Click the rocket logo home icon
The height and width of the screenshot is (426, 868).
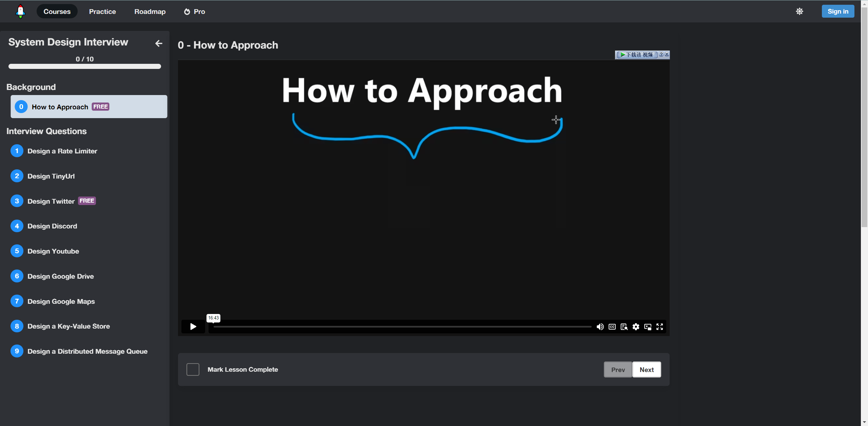tap(20, 11)
